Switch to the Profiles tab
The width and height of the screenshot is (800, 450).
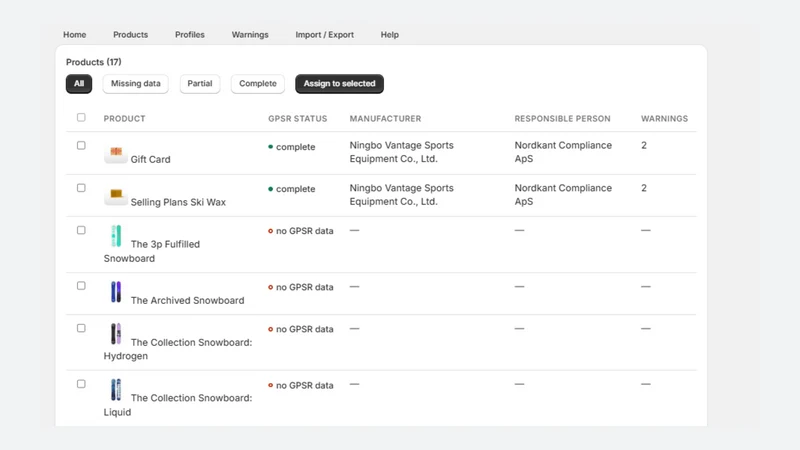pyautogui.click(x=190, y=35)
